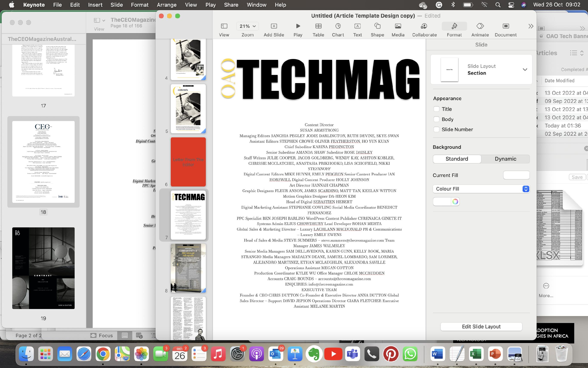Select the red Letter From The Editor slide thumbnail
This screenshot has height=368, width=588.
188,162
